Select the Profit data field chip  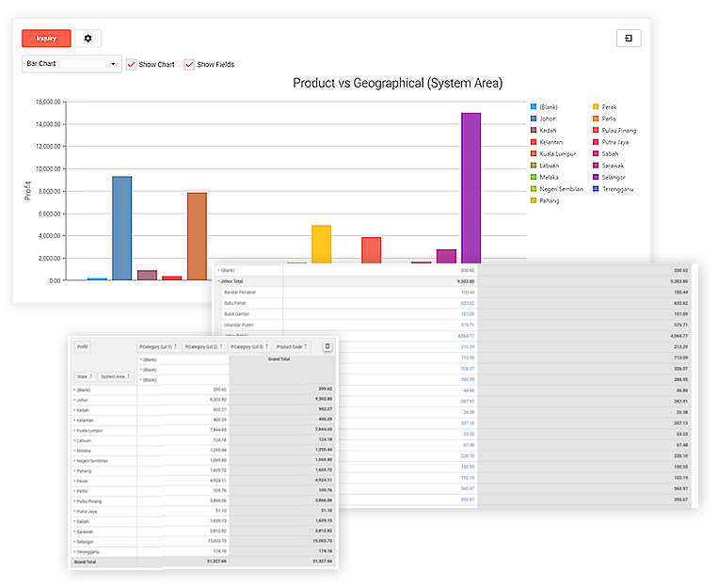83,347
